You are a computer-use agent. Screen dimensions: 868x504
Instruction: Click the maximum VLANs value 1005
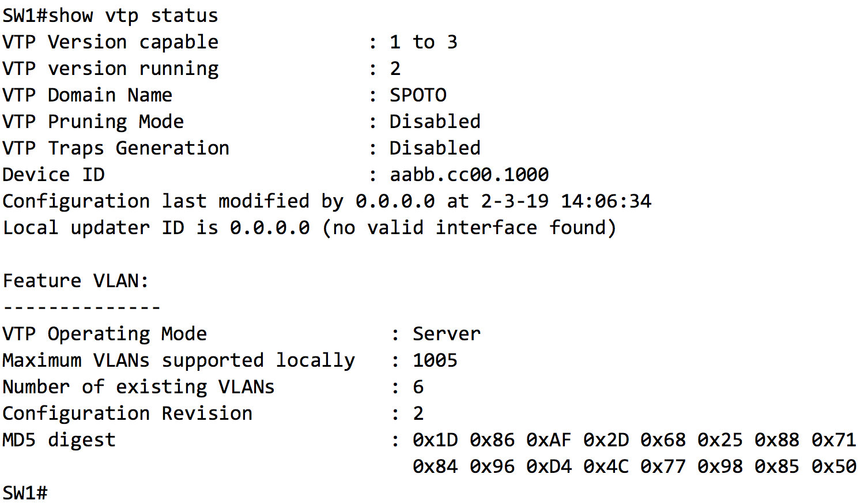point(435,360)
